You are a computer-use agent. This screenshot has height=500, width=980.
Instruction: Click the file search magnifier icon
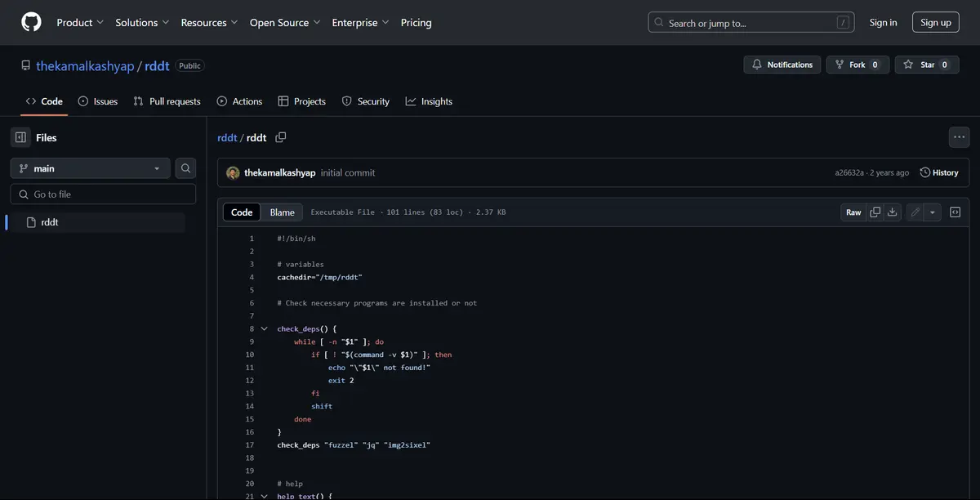(186, 168)
